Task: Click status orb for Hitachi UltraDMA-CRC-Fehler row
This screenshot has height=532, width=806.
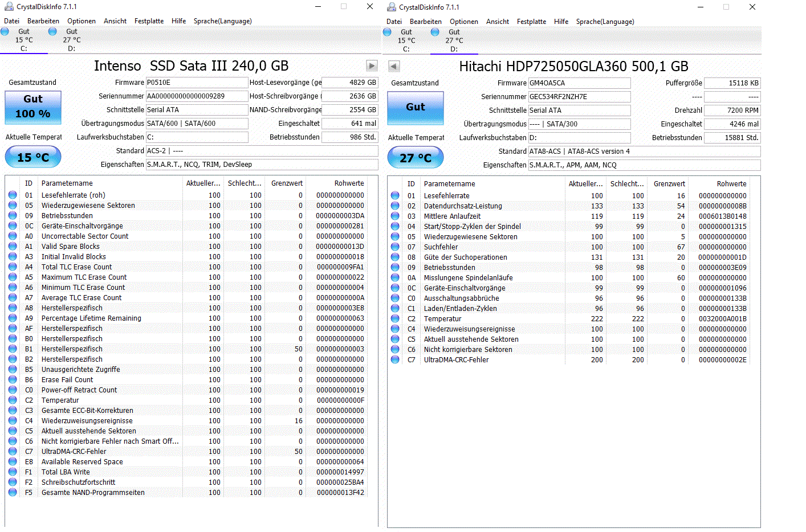Action: [x=395, y=360]
